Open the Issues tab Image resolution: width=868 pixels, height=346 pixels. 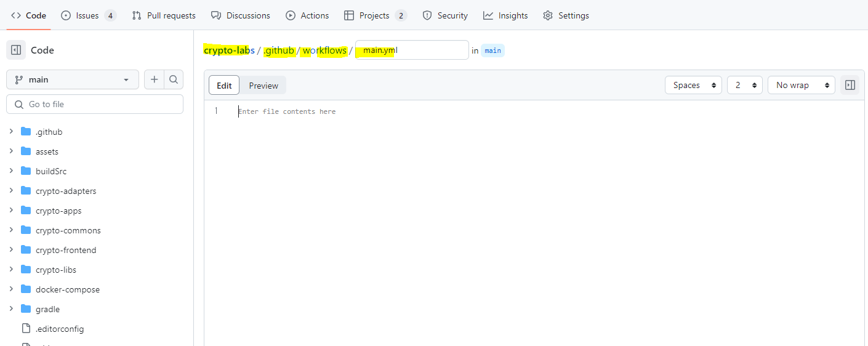click(x=89, y=15)
